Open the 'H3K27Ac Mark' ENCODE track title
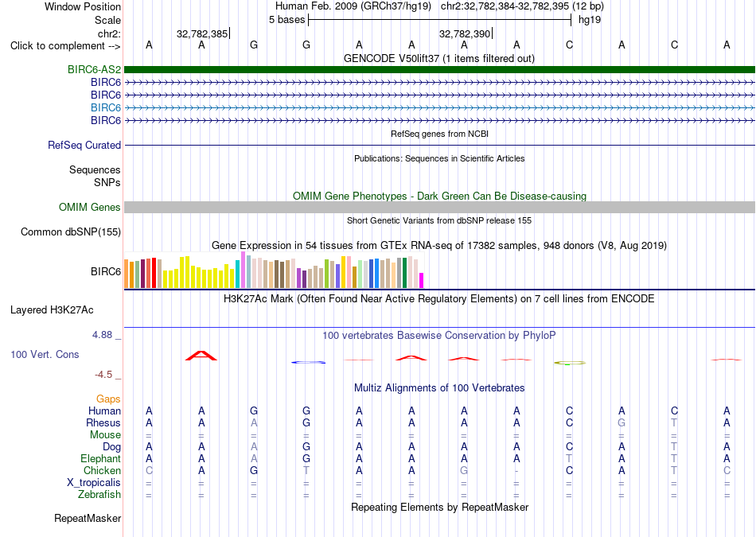The height and width of the screenshot is (537, 756). [x=439, y=299]
